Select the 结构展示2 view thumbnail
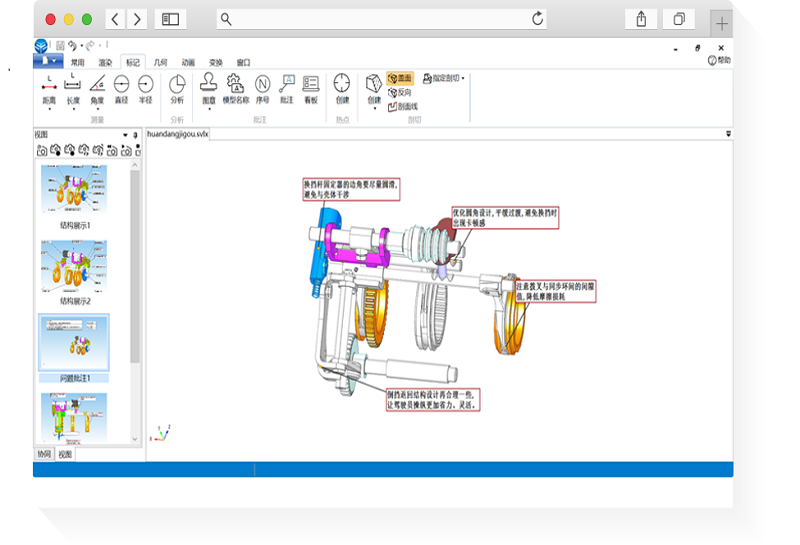The image size is (800, 545). coord(74,268)
